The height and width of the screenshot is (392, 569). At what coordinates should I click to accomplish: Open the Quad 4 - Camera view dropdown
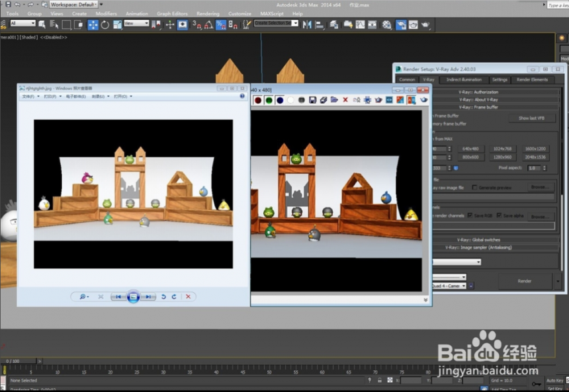(449, 286)
